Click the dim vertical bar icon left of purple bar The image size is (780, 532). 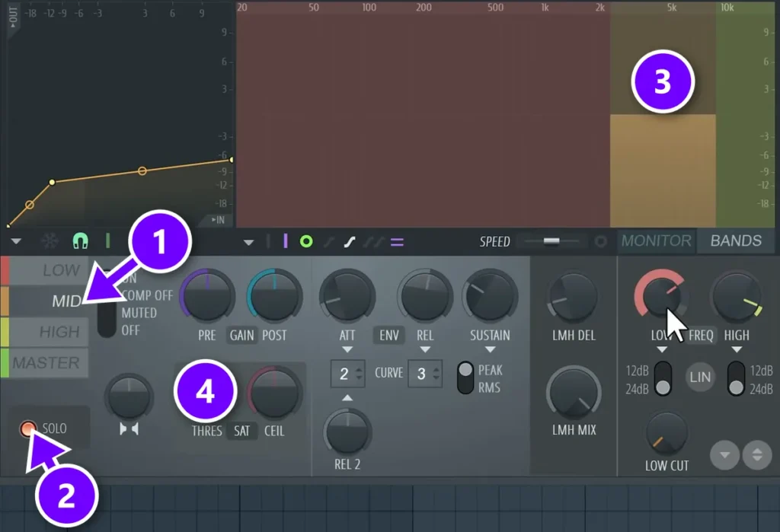(x=269, y=241)
